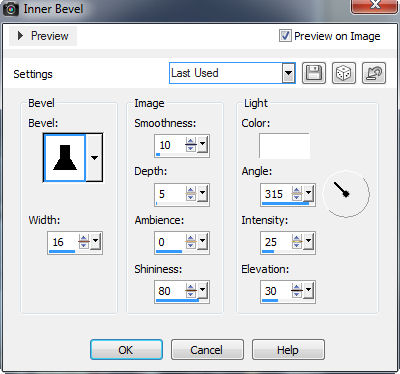The width and height of the screenshot is (400, 374).
Task: Close the Inner Bevel dialog
Action: coord(374,5)
